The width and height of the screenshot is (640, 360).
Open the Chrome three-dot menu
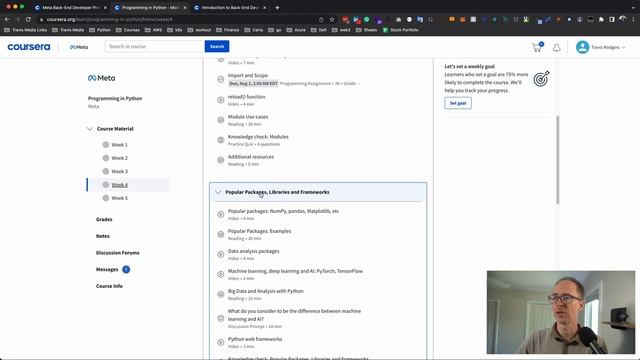pos(633,19)
